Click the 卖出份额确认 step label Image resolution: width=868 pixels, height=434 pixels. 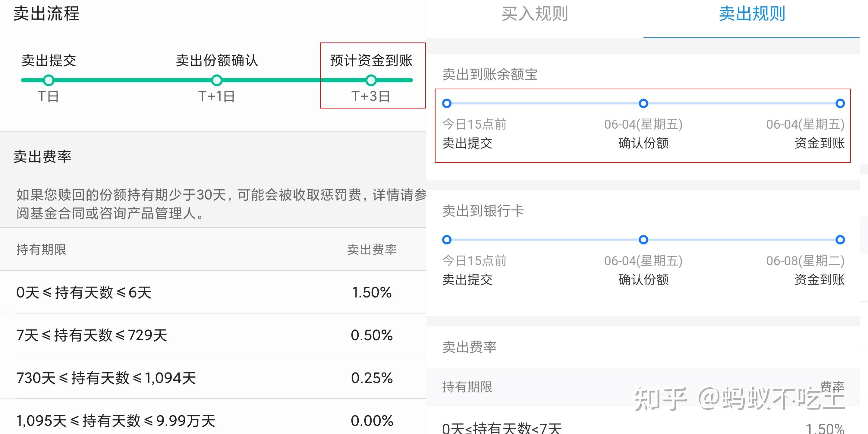[217, 61]
